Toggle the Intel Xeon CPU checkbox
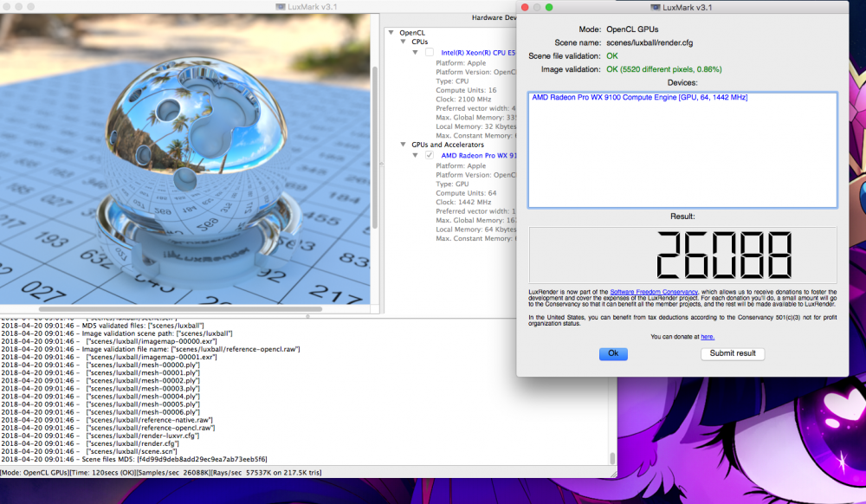The width and height of the screenshot is (866, 504). tap(430, 53)
